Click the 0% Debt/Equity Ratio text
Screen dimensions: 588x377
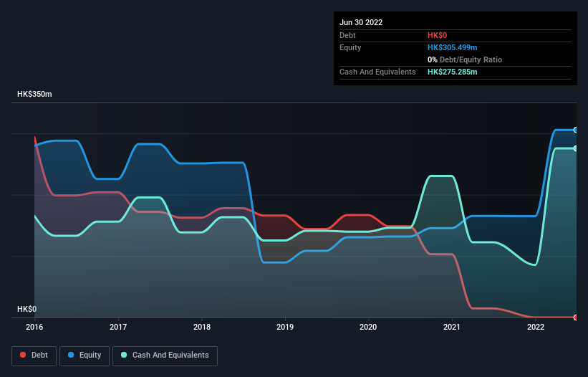(x=465, y=59)
